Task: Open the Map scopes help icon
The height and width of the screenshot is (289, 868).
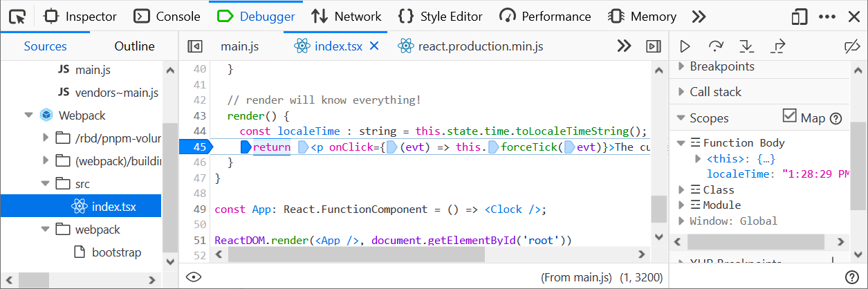Action: coord(835,119)
